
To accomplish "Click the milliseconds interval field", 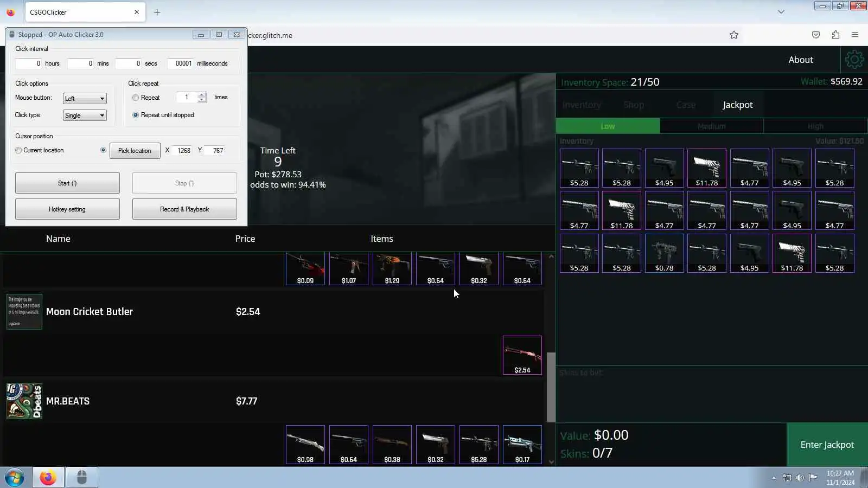I will pos(181,63).
